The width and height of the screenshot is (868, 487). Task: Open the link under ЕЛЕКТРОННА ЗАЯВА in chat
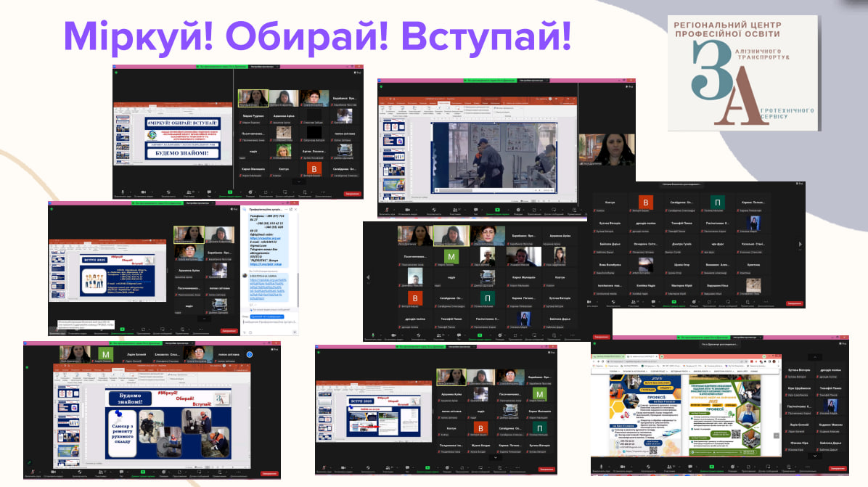click(268, 290)
